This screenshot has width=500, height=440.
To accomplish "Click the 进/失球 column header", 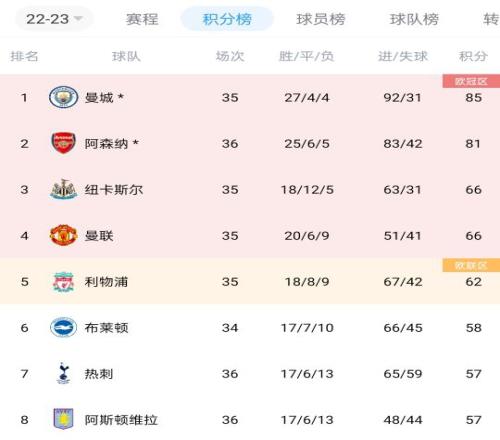I will tap(403, 56).
